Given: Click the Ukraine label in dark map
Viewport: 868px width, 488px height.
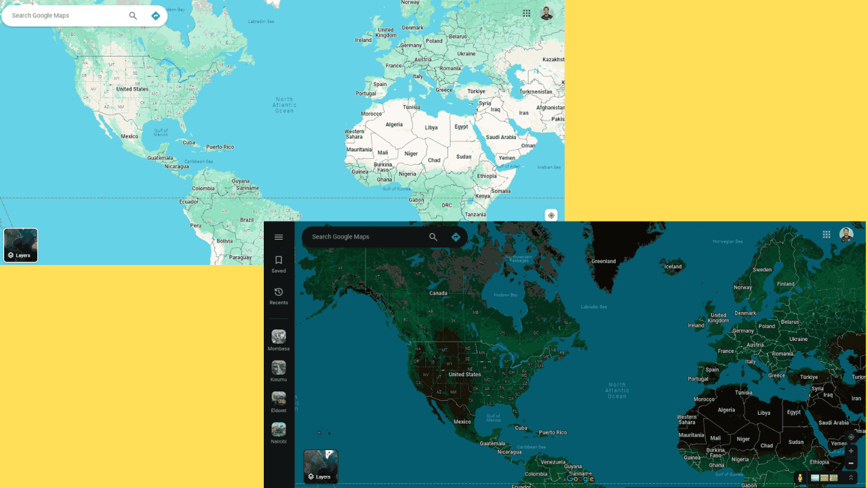Looking at the screenshot, I should pyautogui.click(x=798, y=339).
